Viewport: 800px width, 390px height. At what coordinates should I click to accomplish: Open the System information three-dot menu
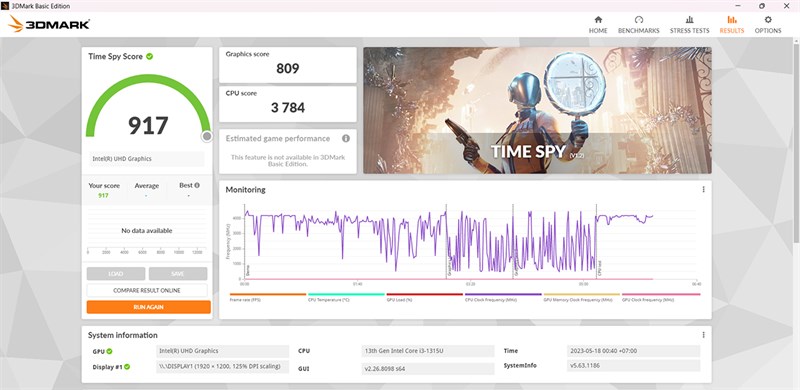703,335
